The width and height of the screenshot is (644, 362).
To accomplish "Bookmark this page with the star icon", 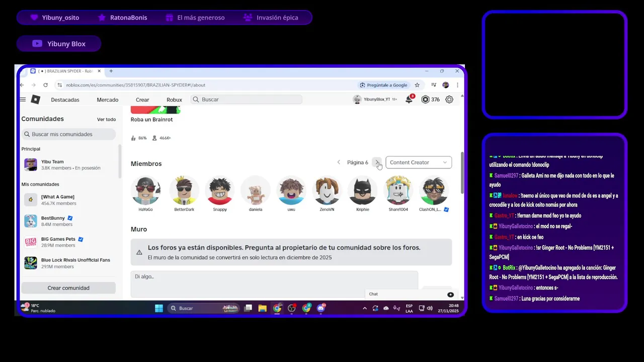I will coord(417,85).
